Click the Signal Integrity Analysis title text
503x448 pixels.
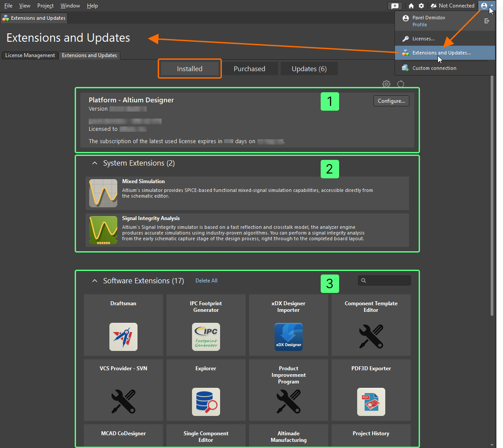point(151,218)
